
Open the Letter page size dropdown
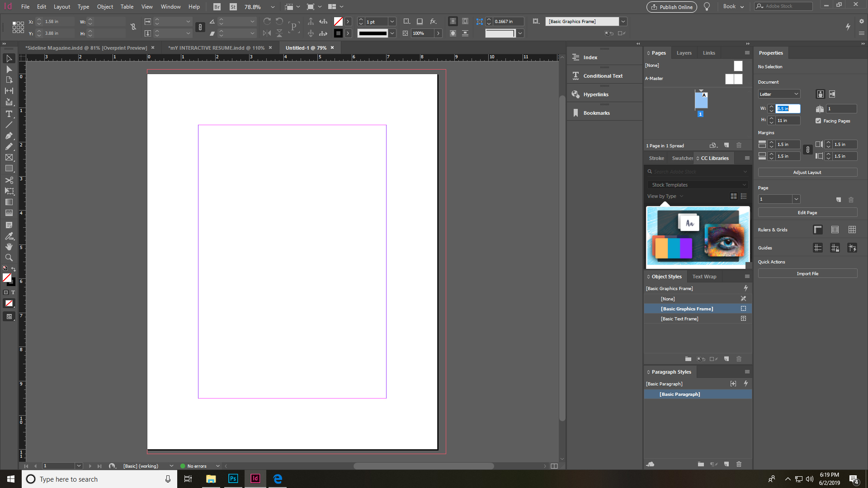779,94
